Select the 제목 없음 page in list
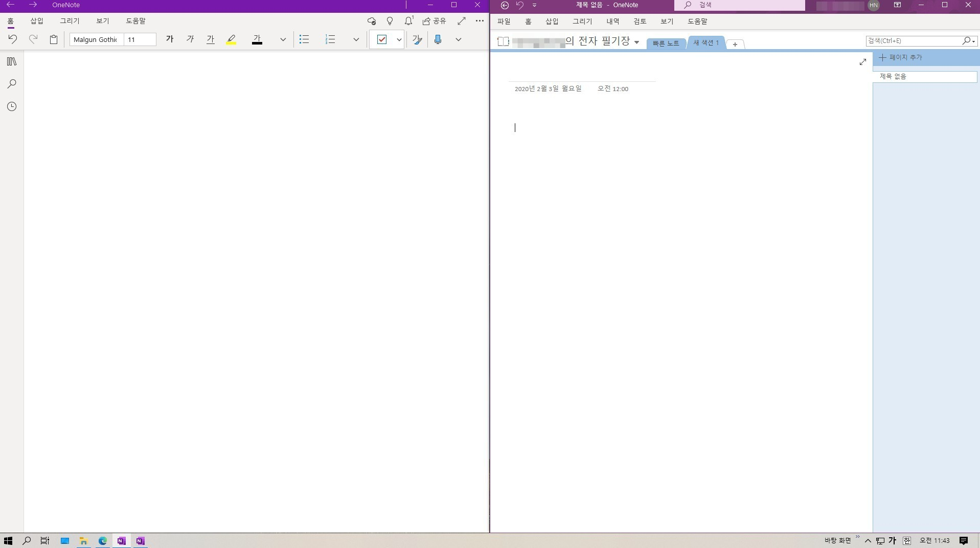This screenshot has width=980, height=548. (925, 77)
